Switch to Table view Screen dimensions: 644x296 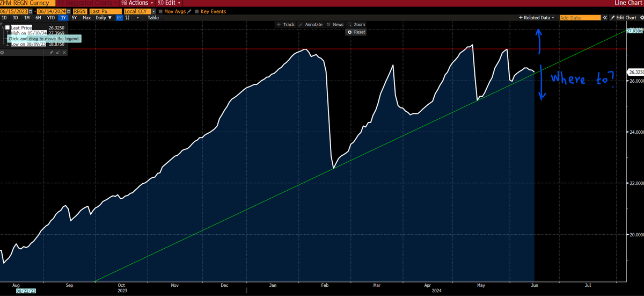click(153, 18)
